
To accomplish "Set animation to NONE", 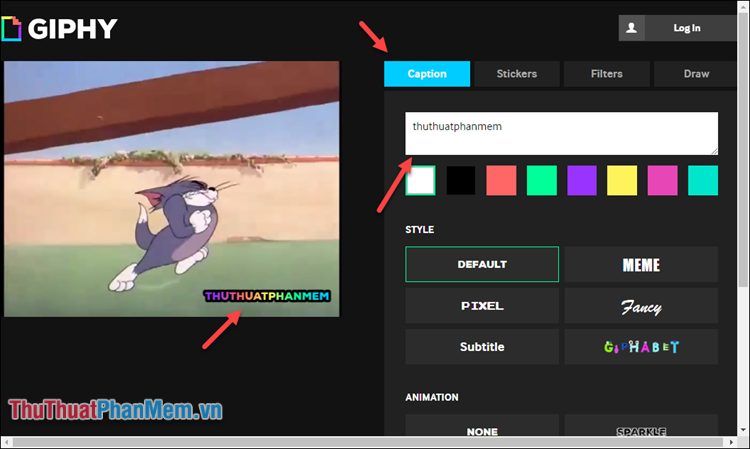I will 482,426.
